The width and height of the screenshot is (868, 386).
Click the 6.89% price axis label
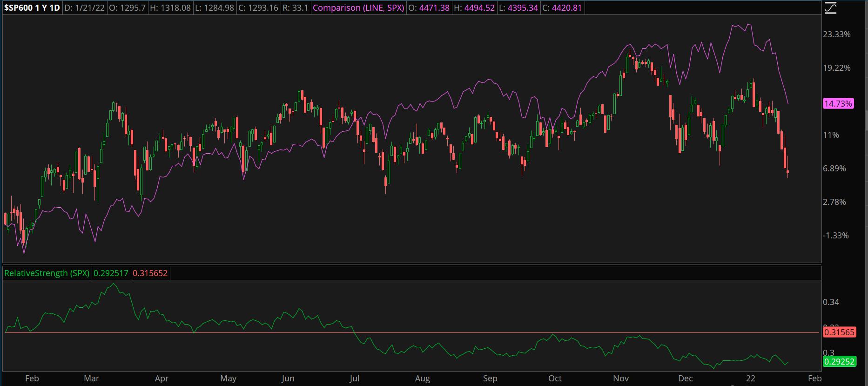click(834, 169)
